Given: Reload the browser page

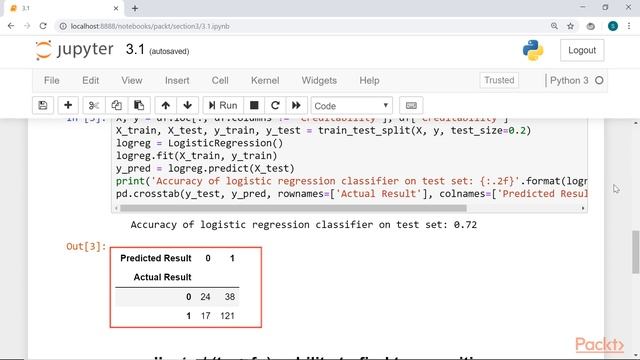Looking at the screenshot, I should (43, 26).
